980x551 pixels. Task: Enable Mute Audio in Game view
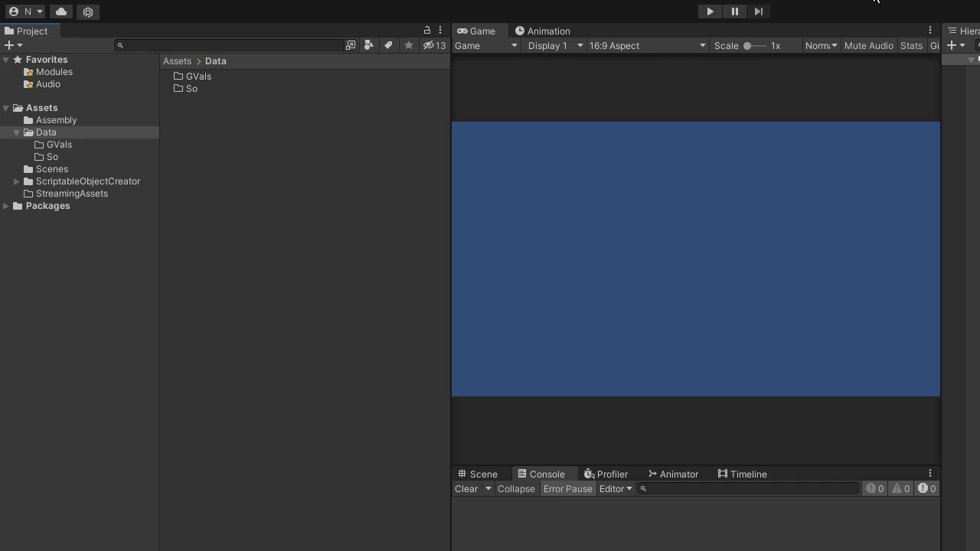click(868, 45)
